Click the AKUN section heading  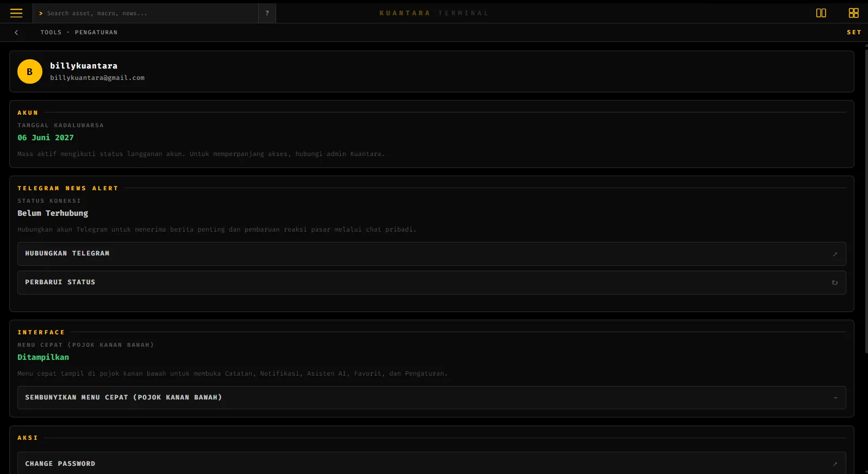pyautogui.click(x=28, y=113)
